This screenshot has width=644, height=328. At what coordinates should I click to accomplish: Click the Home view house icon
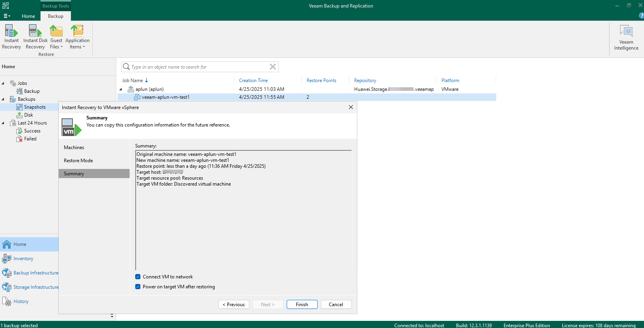click(x=7, y=244)
